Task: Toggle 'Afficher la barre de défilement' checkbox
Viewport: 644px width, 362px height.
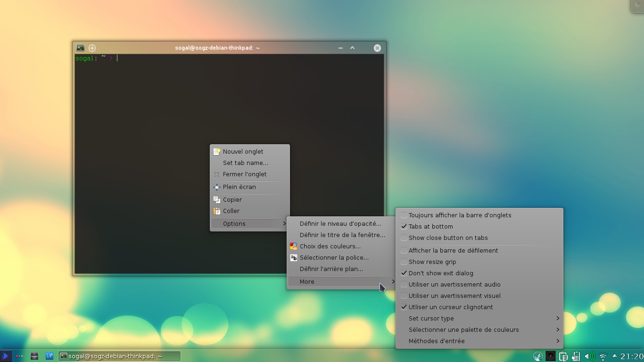Action: pos(404,251)
